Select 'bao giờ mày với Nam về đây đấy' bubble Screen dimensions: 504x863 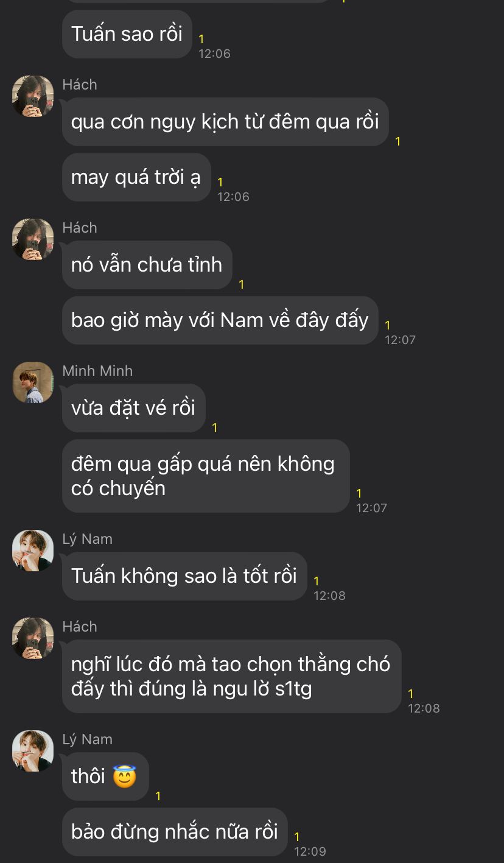pyautogui.click(x=220, y=320)
